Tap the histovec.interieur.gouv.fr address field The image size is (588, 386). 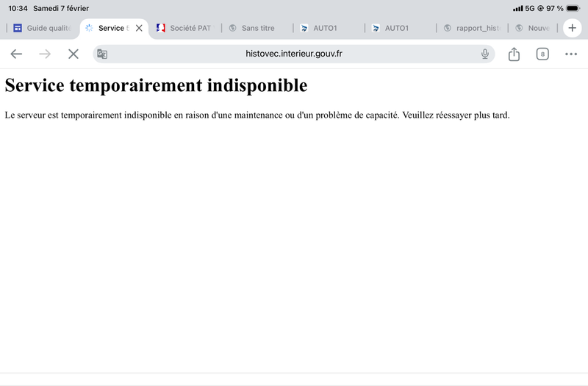[x=294, y=54]
